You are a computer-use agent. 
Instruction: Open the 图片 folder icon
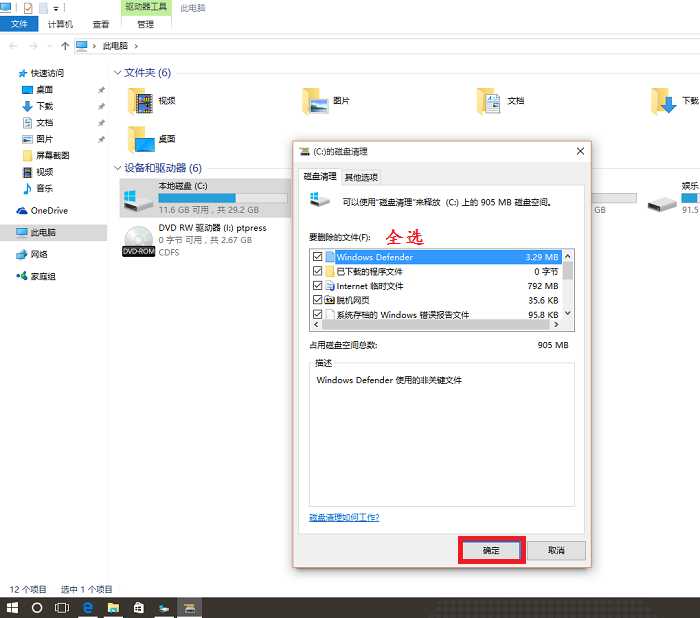tap(316, 101)
